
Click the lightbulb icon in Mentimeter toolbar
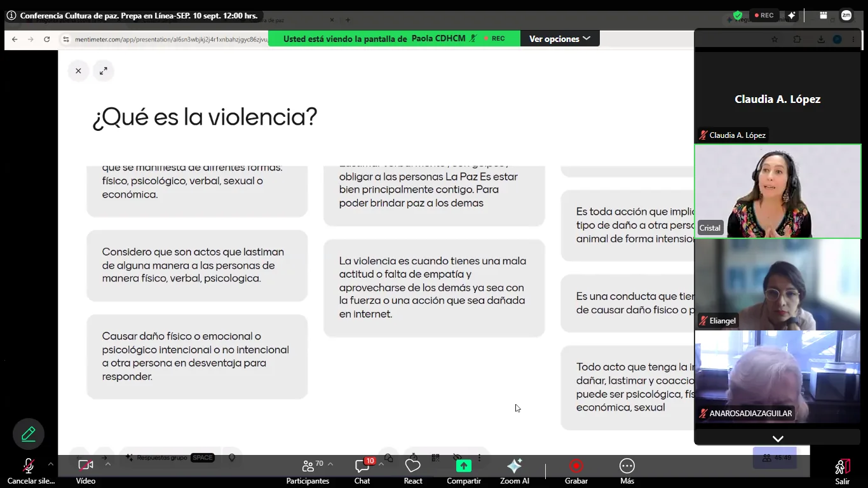click(x=232, y=457)
